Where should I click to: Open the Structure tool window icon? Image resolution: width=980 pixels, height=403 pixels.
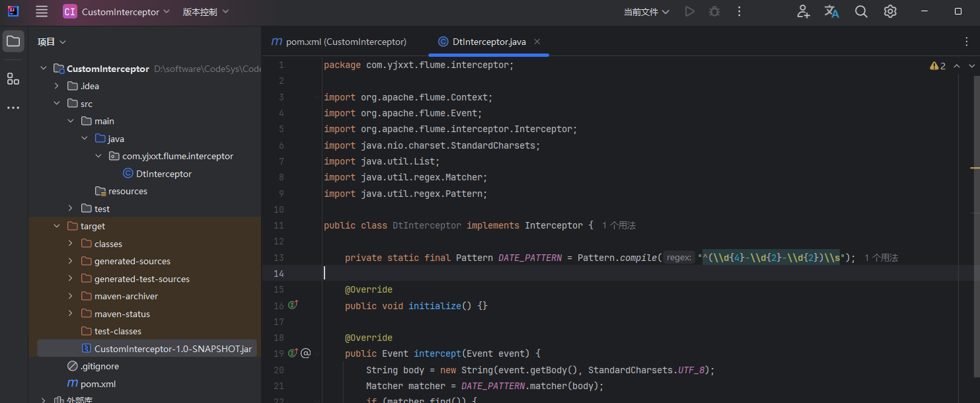pos(13,79)
